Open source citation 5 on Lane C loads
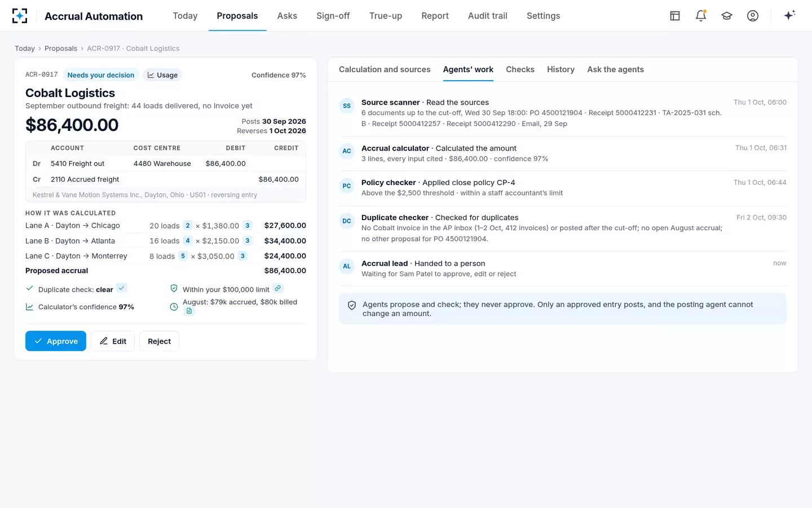 click(183, 256)
